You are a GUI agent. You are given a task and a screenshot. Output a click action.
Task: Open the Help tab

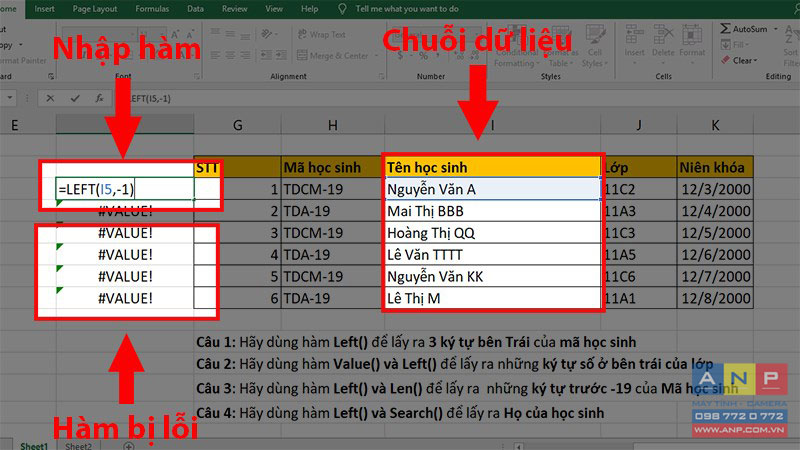pos(309,9)
